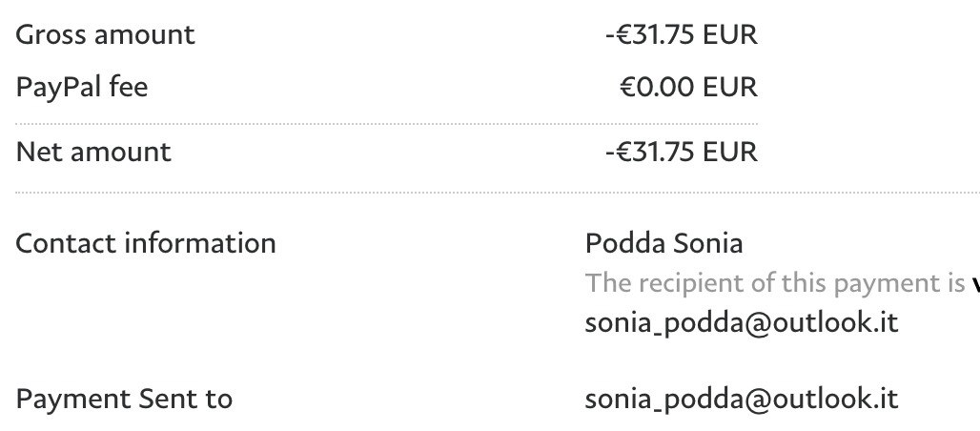
Task: Click the cut-off bold word after 'payment is'
Action: pyautogui.click(x=974, y=283)
